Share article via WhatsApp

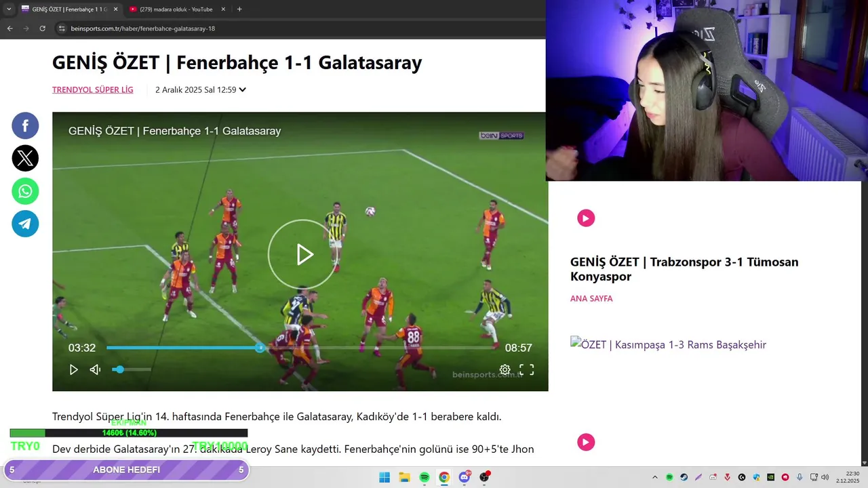(25, 191)
